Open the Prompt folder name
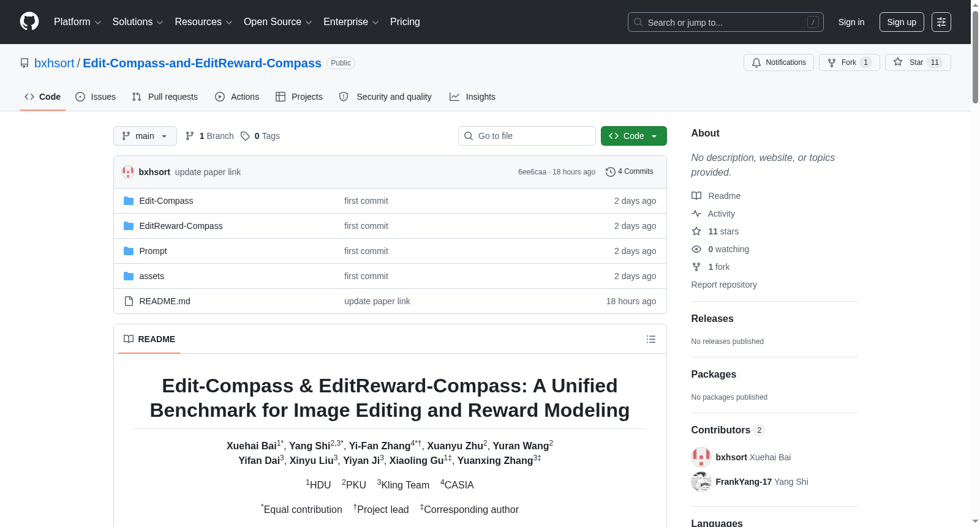The image size is (980, 527). point(153,251)
